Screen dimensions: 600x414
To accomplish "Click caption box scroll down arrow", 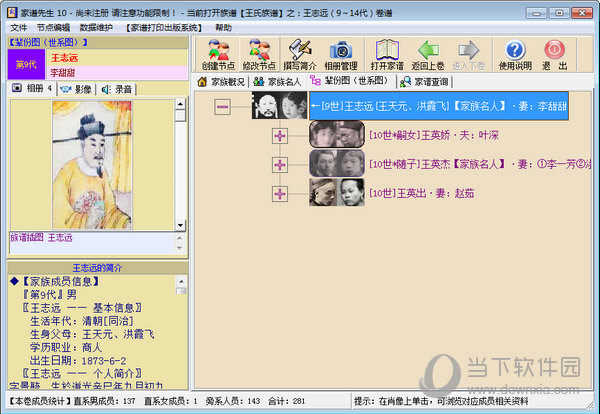I will (180, 248).
